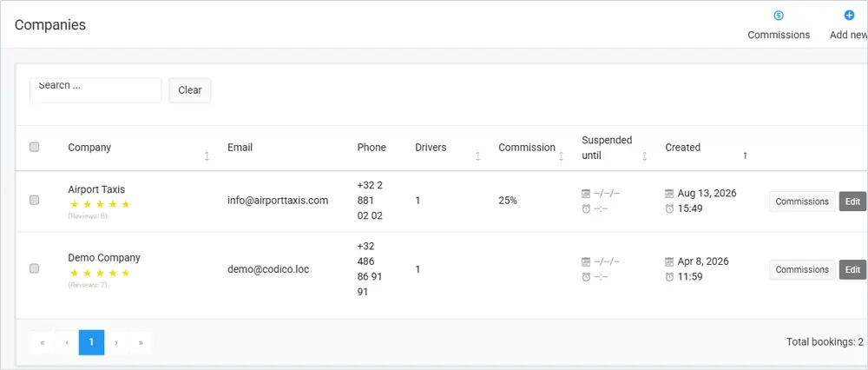Go to next page in pagination
This screenshot has height=370, width=868.
click(116, 343)
